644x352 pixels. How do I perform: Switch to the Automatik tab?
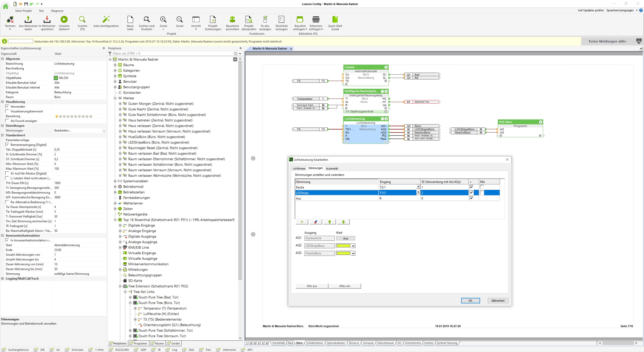pos(332,169)
